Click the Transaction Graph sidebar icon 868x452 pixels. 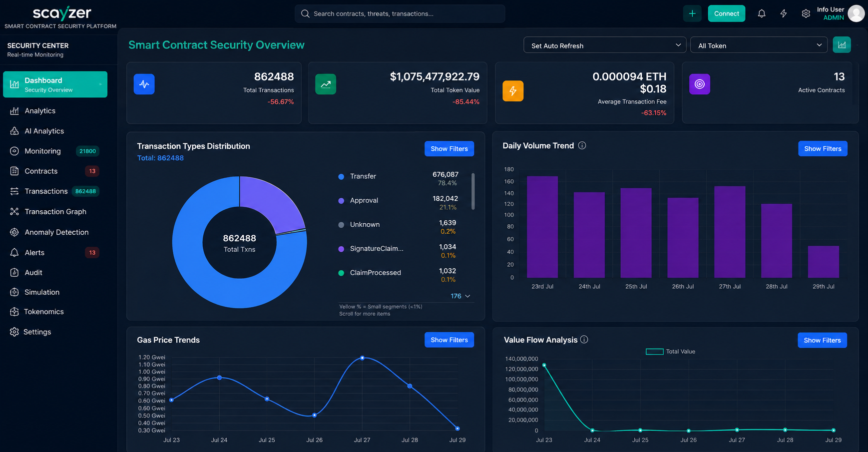[x=14, y=212]
